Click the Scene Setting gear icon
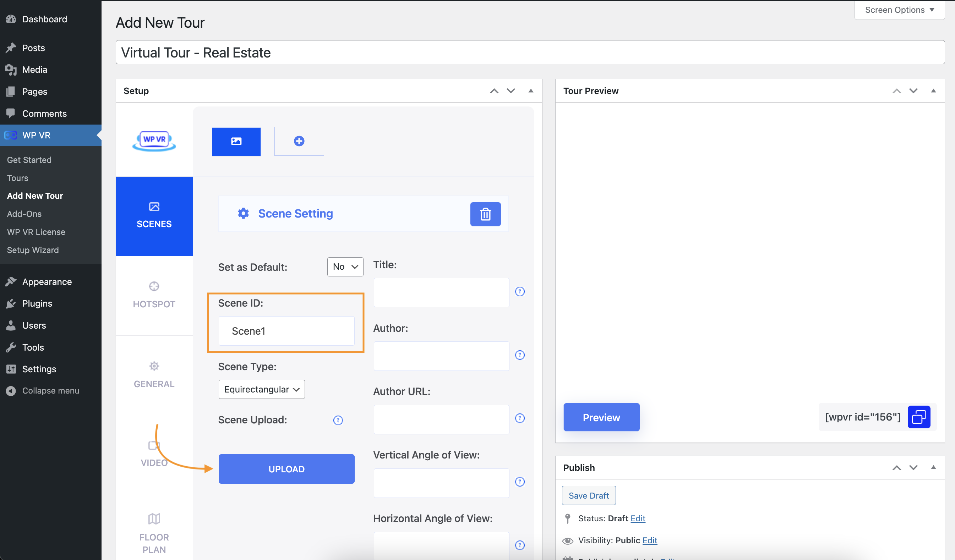 (243, 214)
